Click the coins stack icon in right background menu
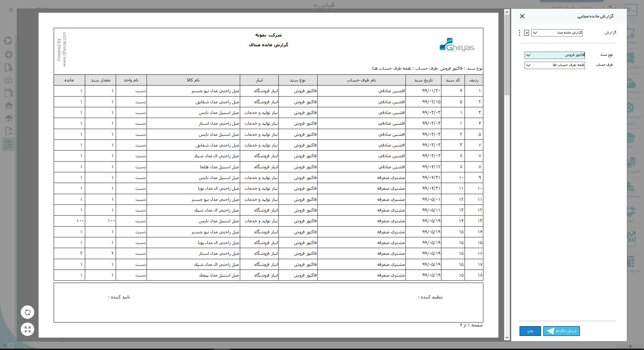644x350 pixels. tap(631, 162)
